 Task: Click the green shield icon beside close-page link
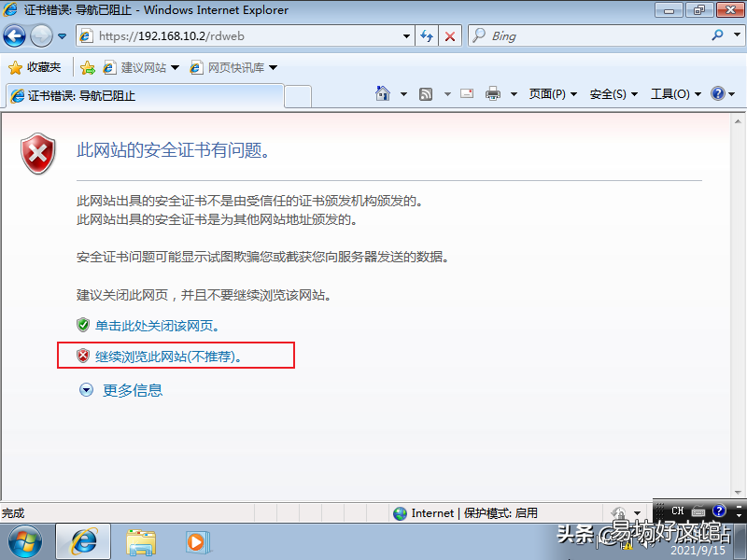(83, 325)
